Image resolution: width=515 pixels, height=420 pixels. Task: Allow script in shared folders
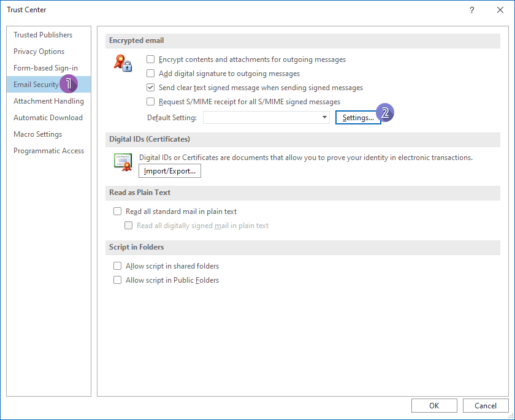coord(117,266)
